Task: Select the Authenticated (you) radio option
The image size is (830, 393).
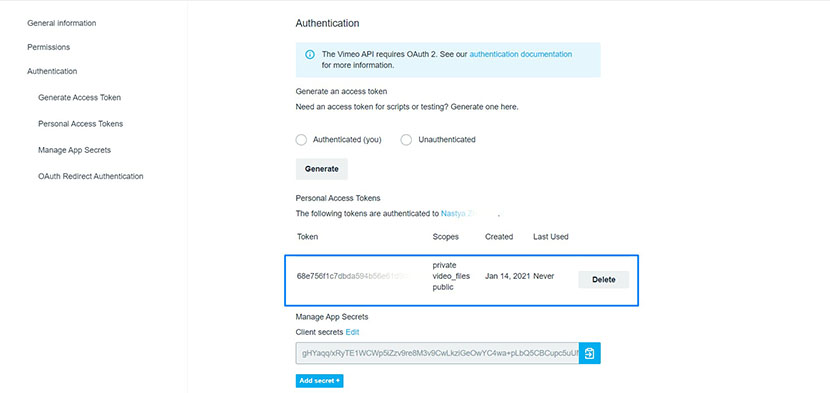Action: (x=301, y=140)
